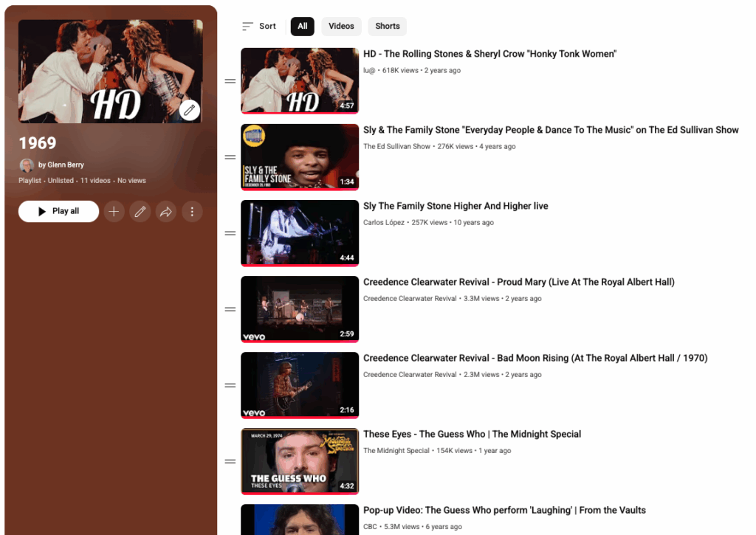756x535 pixels.
Task: Open The Ed Sullivan Show channel link
Action: [396, 147]
